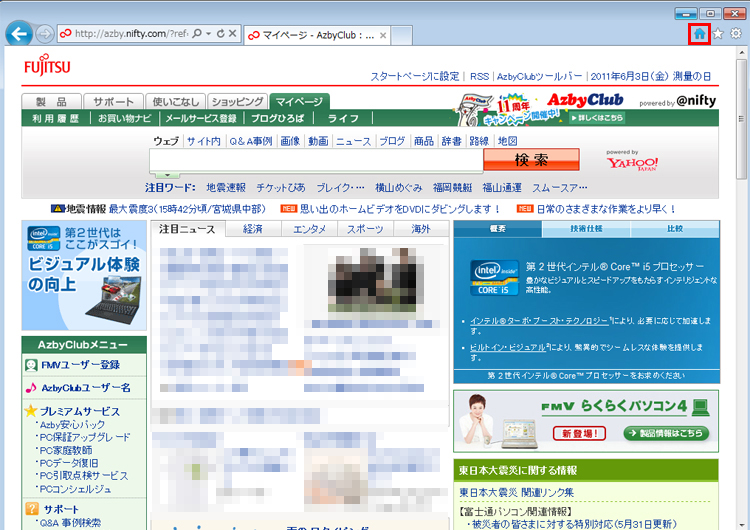This screenshot has width=750, height=530.
Task: Open the ホームビデオをDVDにダビング link
Action: point(399,209)
